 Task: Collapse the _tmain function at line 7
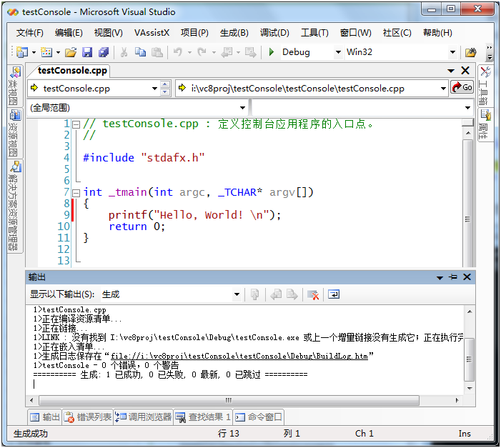point(76,193)
